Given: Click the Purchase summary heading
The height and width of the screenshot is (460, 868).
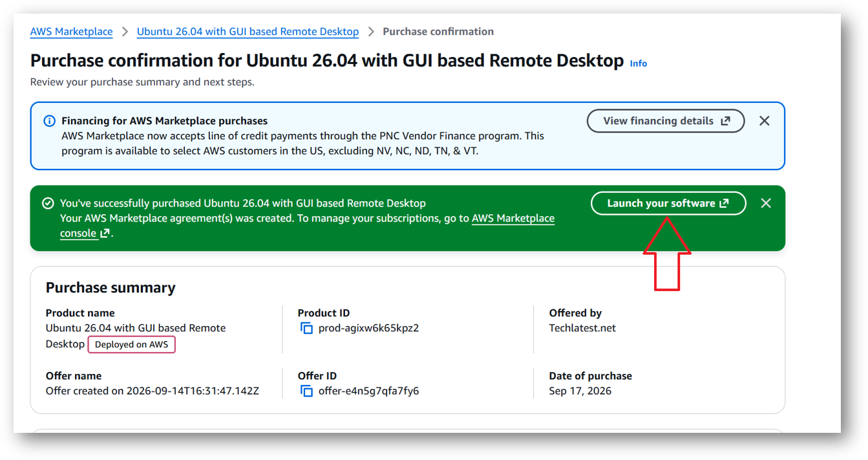Looking at the screenshot, I should click(111, 288).
